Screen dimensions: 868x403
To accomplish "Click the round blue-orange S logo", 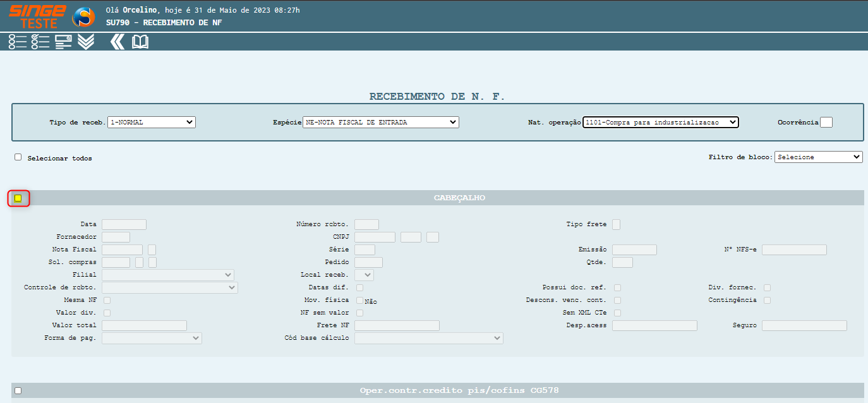I will point(83,16).
